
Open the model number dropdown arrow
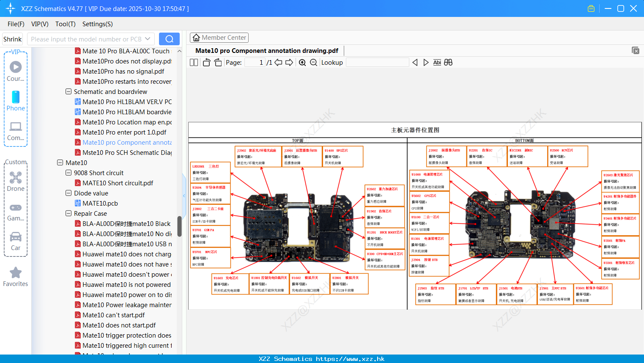148,39
